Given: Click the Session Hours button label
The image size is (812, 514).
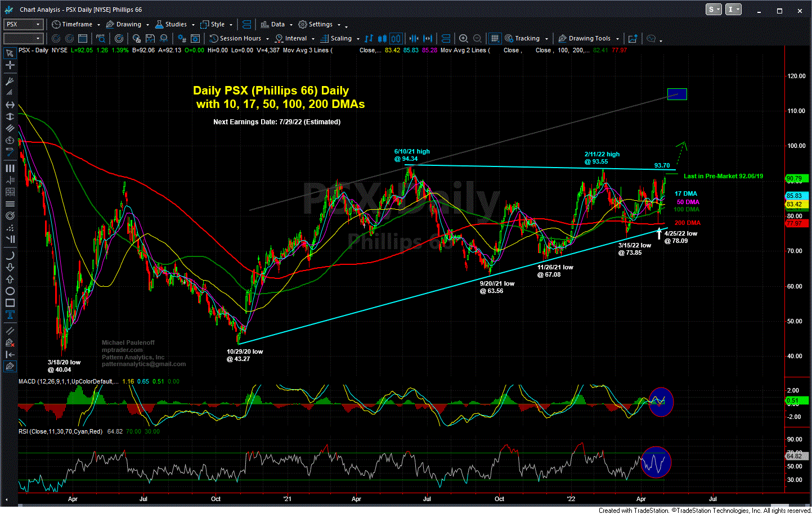Looking at the screenshot, I should click(x=240, y=38).
